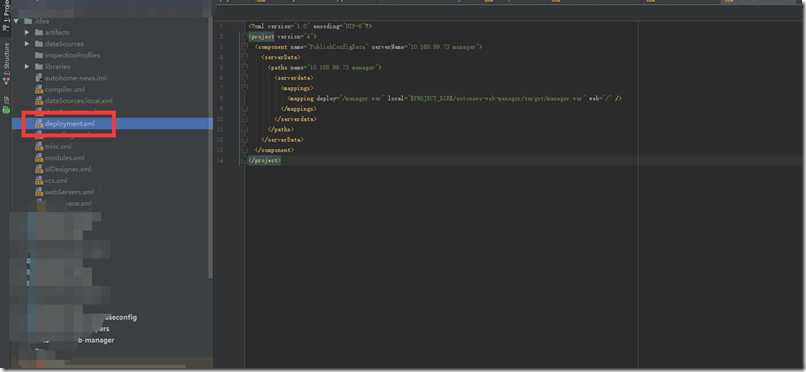Expand the artifacts folder
This screenshot has width=806, height=372.
27,32
